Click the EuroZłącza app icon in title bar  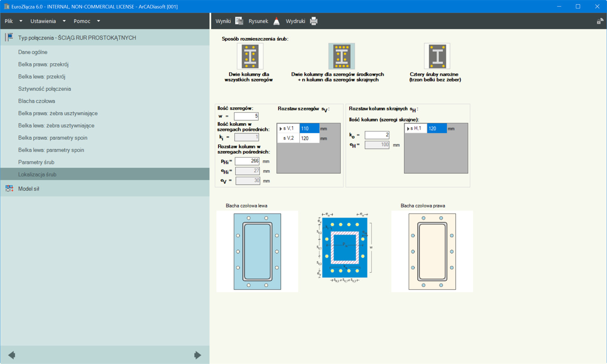[6, 6]
